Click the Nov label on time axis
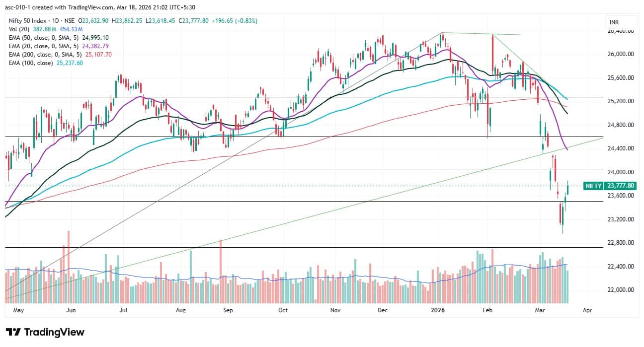 335,310
